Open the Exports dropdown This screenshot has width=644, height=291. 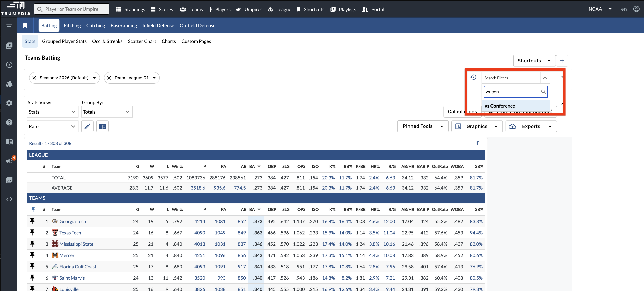tap(531, 126)
